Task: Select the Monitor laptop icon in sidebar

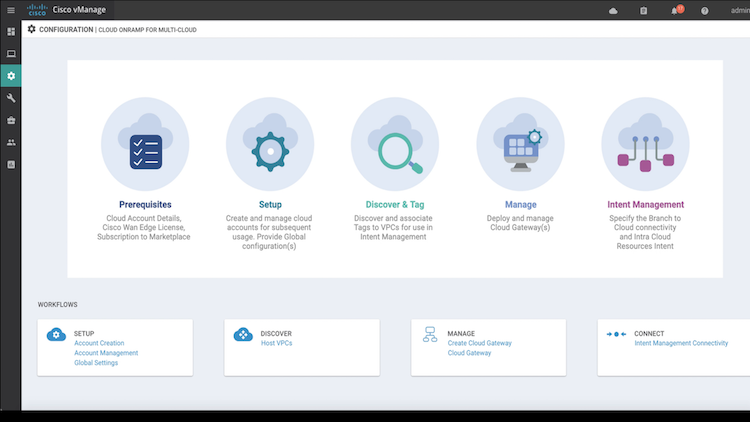Action: 11,54
